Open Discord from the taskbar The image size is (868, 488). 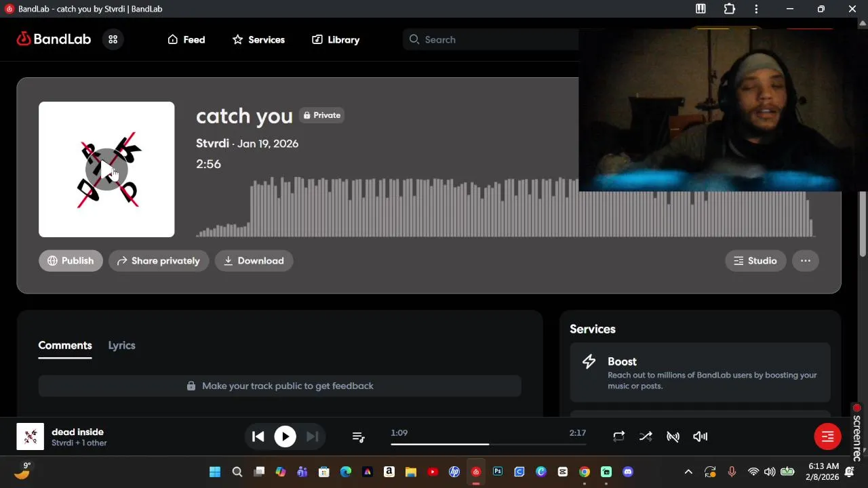[x=628, y=472]
